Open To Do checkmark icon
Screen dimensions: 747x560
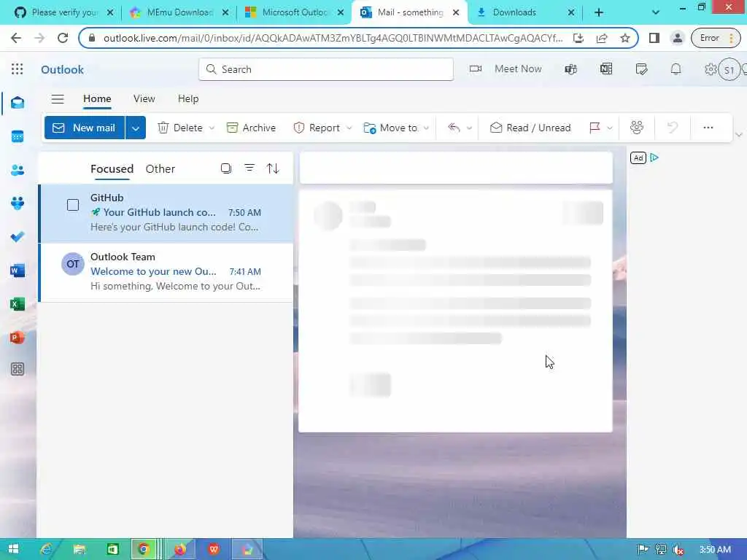[18, 237]
